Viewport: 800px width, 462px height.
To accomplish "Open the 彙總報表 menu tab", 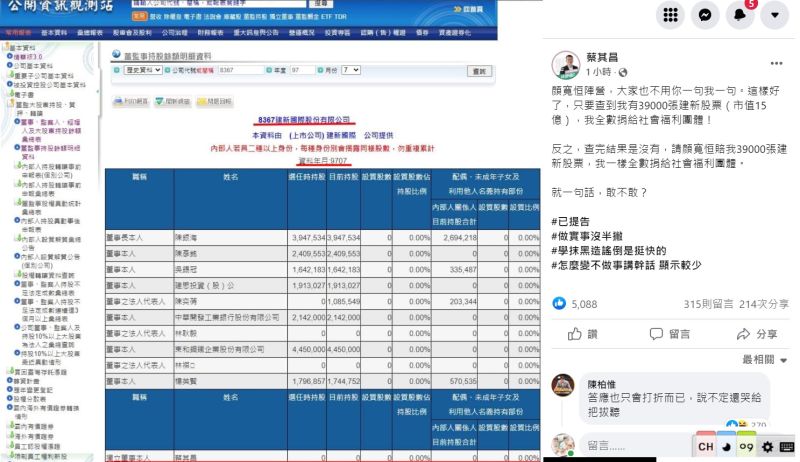I will [90, 33].
